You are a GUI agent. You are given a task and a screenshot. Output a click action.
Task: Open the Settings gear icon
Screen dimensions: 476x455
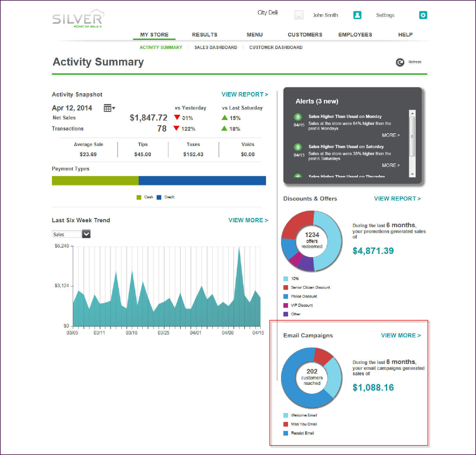[x=423, y=15]
